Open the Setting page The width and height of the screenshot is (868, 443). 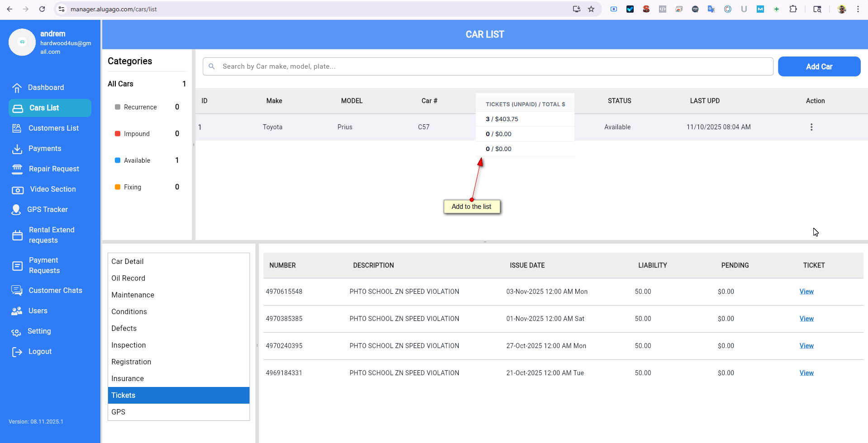39,331
